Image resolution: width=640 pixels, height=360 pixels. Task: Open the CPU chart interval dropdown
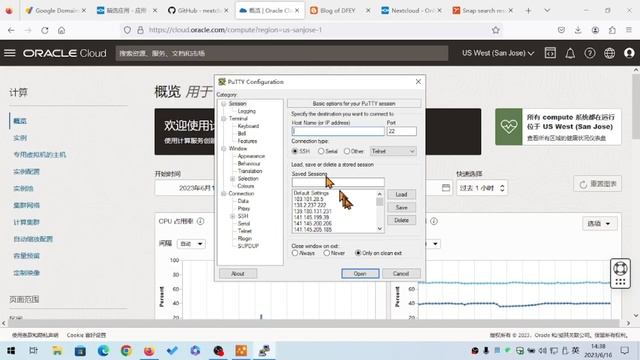coord(191,244)
